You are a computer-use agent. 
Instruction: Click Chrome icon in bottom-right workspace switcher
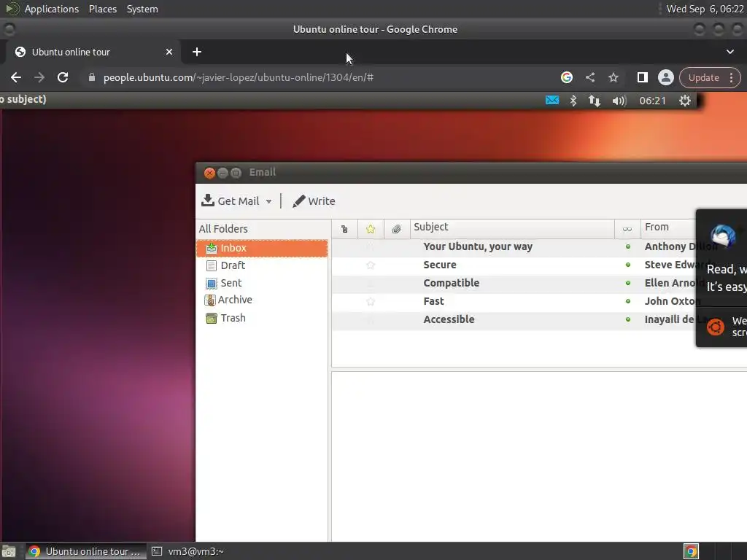(x=692, y=551)
